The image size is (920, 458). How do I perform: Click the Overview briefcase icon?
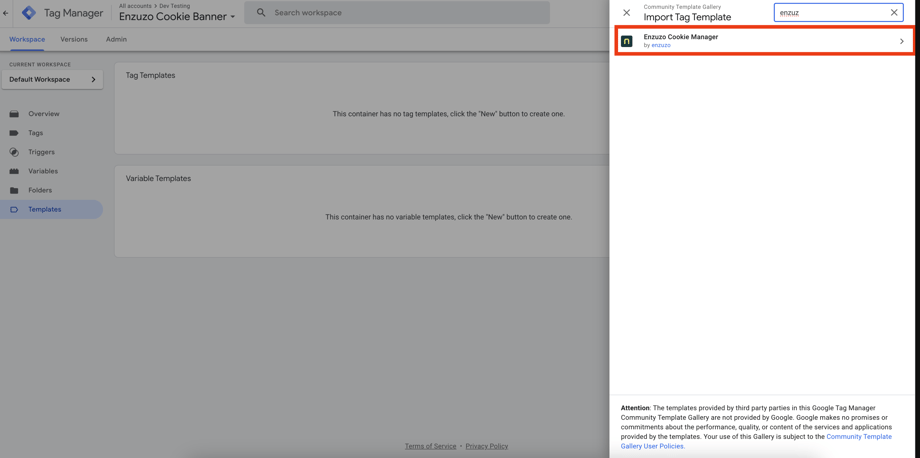click(15, 114)
